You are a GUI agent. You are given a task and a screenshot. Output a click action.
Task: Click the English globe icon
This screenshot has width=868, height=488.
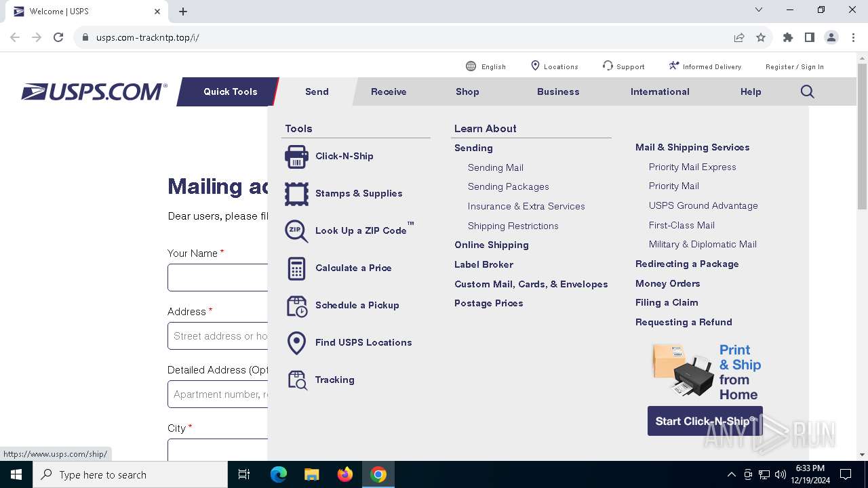(471, 66)
